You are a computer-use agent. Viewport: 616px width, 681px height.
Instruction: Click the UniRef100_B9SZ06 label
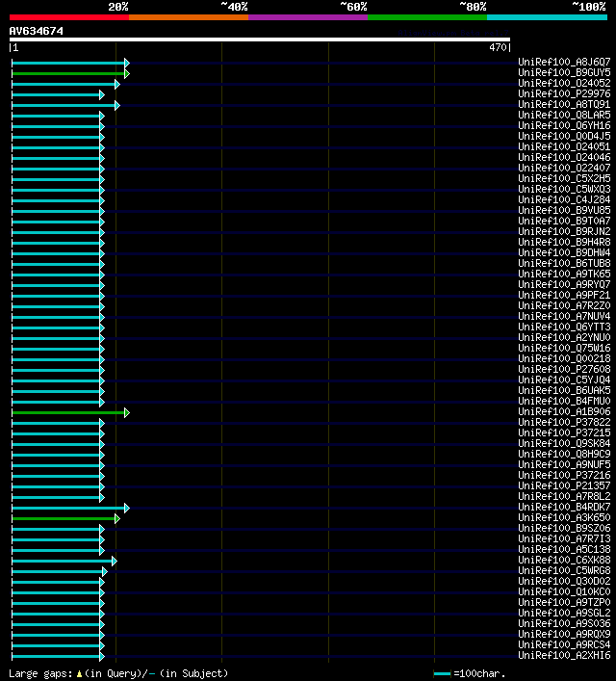pos(564,528)
